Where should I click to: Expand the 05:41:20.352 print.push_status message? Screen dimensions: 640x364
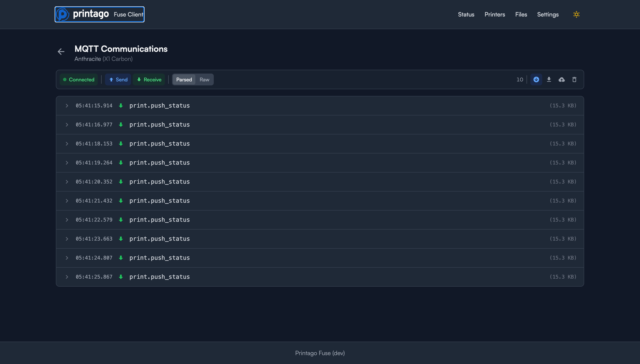(67, 182)
